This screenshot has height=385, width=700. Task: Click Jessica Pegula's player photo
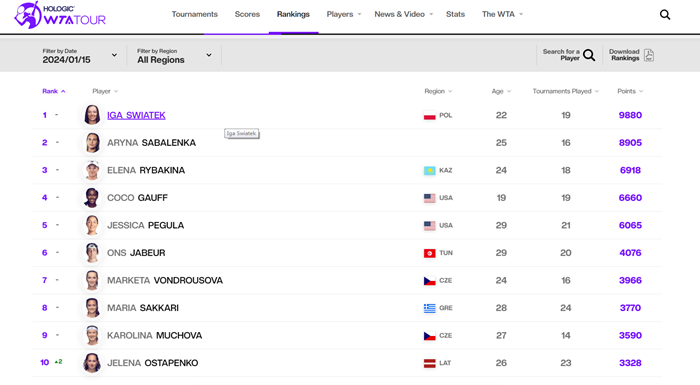(92, 225)
